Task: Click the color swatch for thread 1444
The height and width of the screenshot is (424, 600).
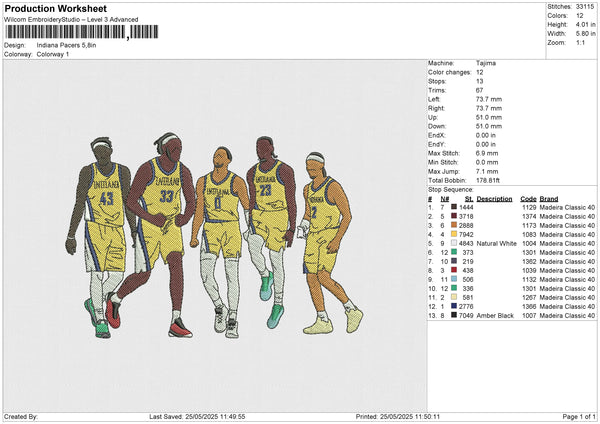Action: coord(454,207)
